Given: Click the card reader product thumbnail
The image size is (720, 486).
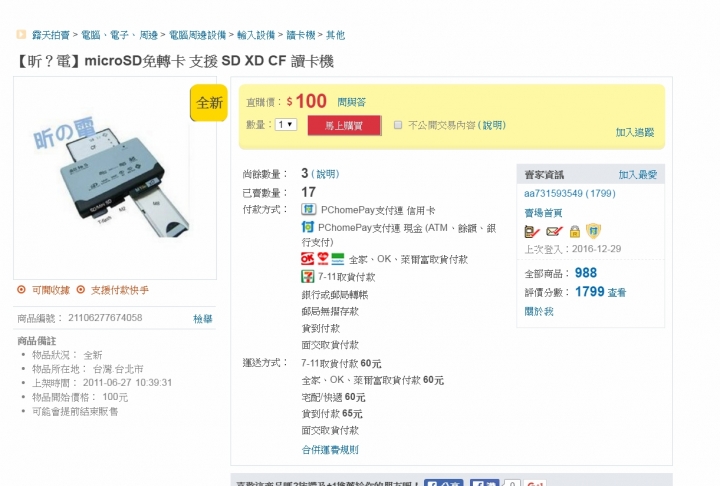Looking at the screenshot, I should coord(115,178).
